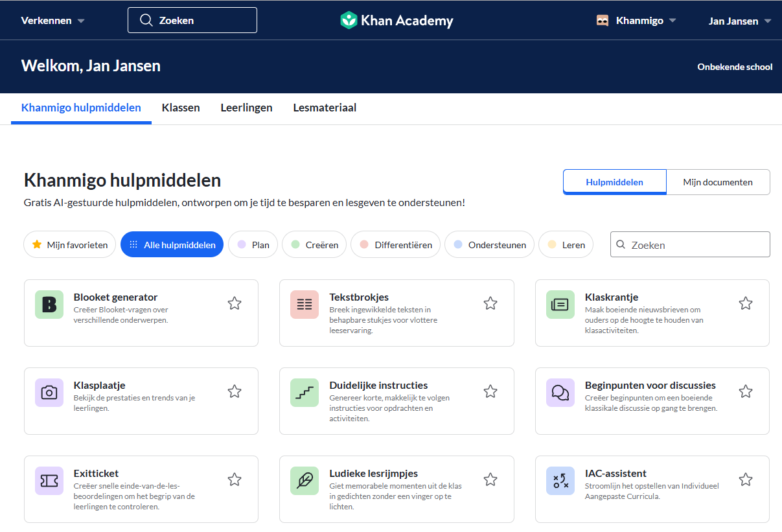Screen dimensions: 782x532
Task: Open the Blooket generator tool icon
Action: click(x=49, y=305)
